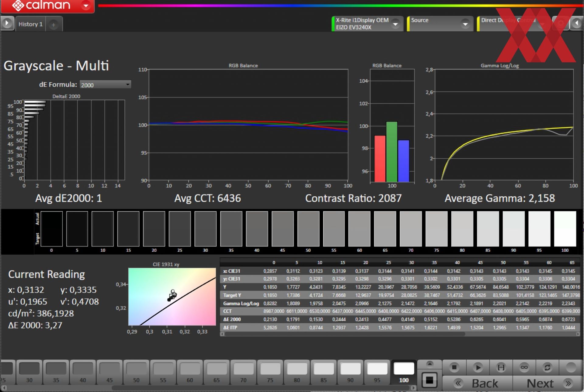The height and width of the screenshot is (392, 584).
Task: Click the 'Avg CCT: 6436' readout
Action: coord(207,198)
